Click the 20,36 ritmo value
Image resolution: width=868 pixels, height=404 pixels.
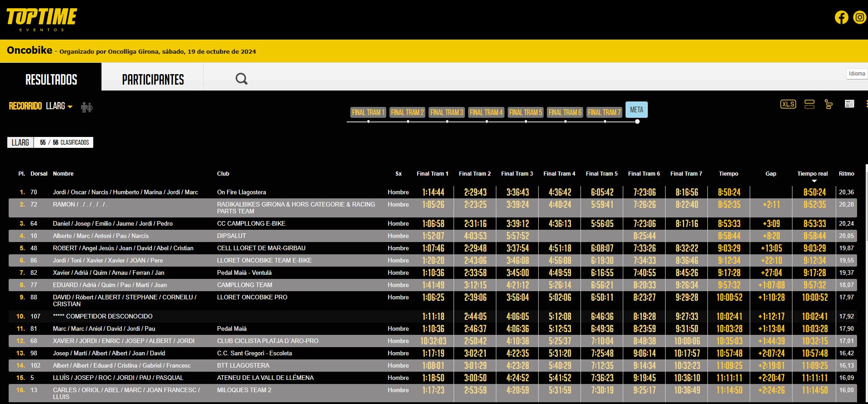pyautogui.click(x=846, y=192)
